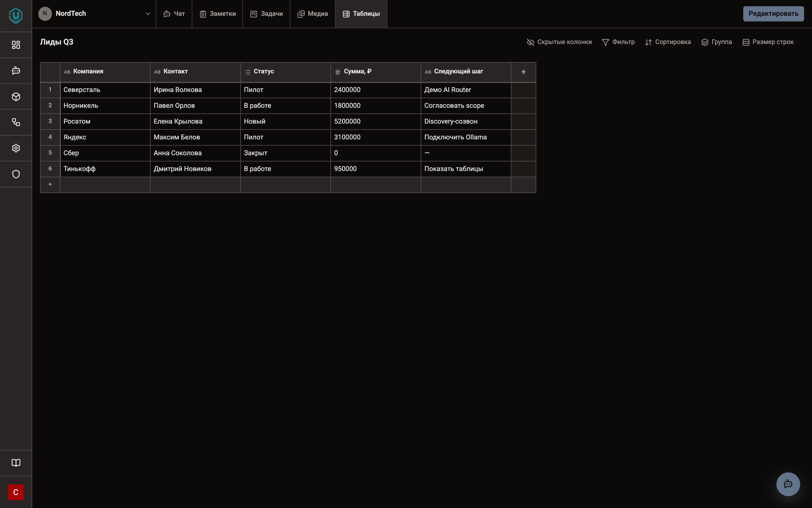Viewport: 812px width, 508px height.
Task: Add a new row with plus
Action: [x=50, y=185]
